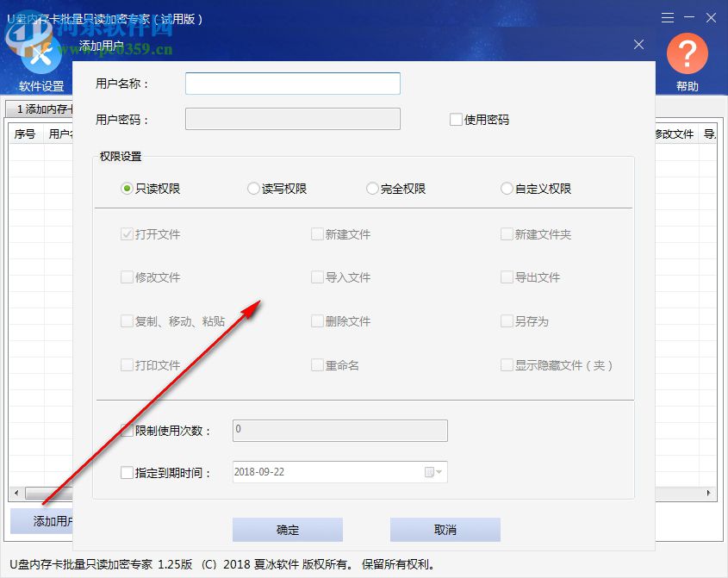Choose the 自定义权限 permission option
Screen dimensions: 728x578
[x=507, y=188]
